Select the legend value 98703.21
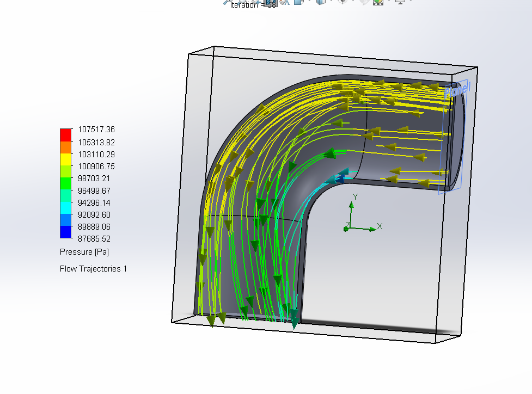Image resolution: width=532 pixels, height=394 pixels. (93, 178)
